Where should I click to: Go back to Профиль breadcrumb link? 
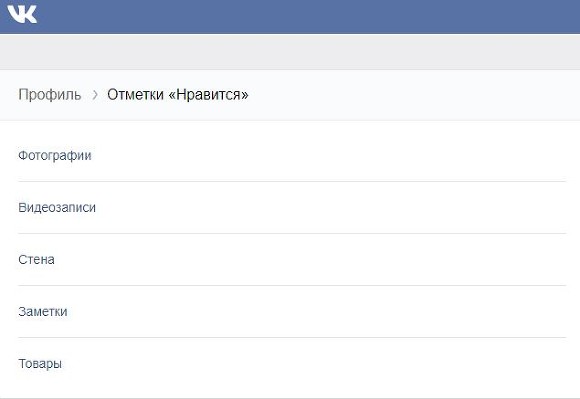(50, 95)
